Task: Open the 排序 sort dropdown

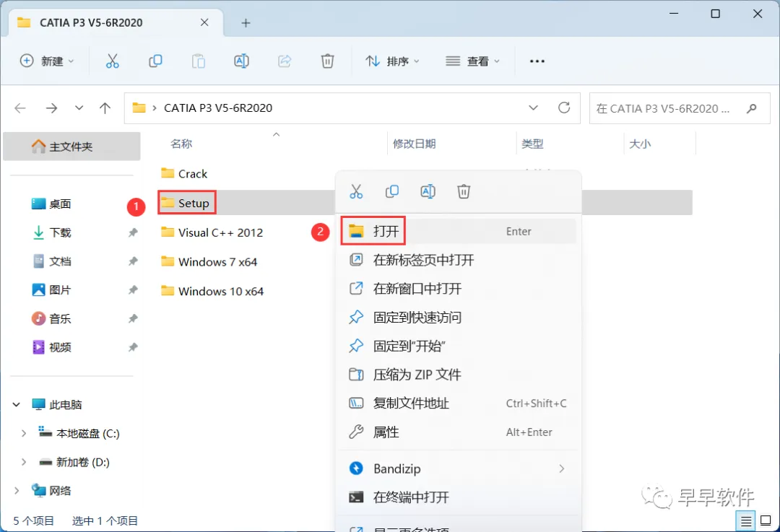Action: point(392,61)
